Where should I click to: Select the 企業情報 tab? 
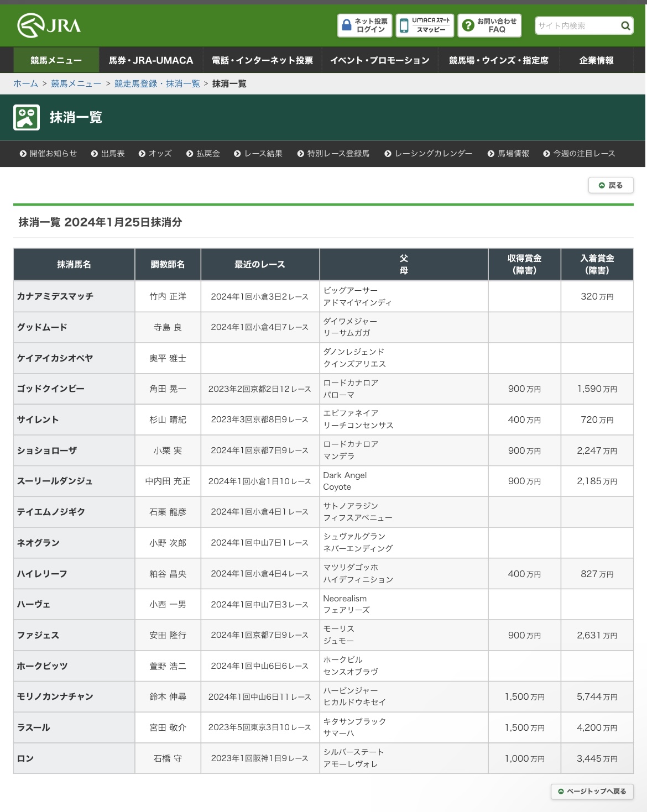click(597, 60)
